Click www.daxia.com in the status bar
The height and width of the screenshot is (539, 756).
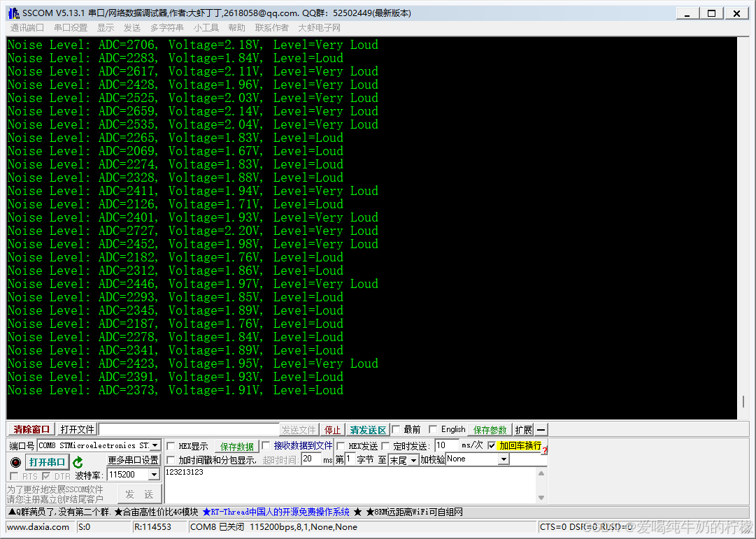click(38, 527)
